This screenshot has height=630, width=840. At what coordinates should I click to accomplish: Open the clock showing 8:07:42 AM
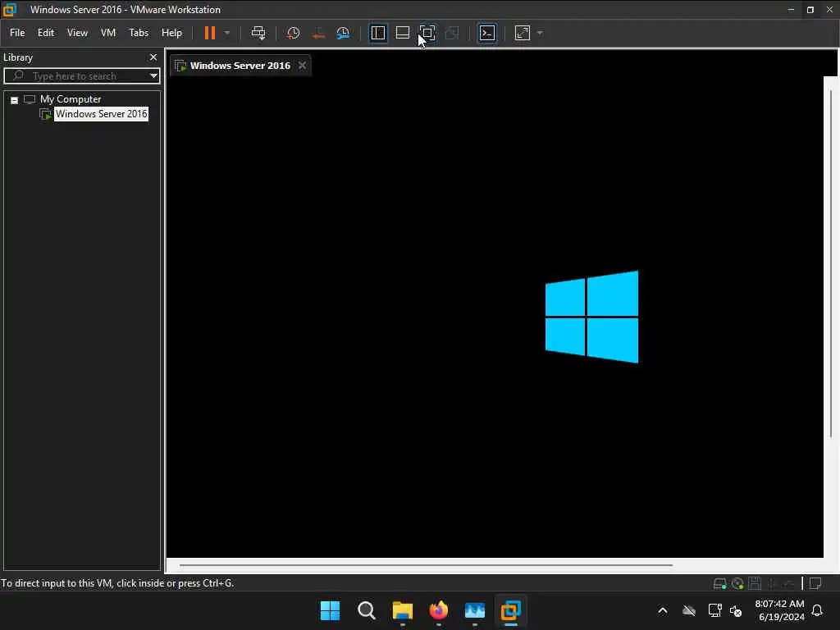[x=780, y=610]
